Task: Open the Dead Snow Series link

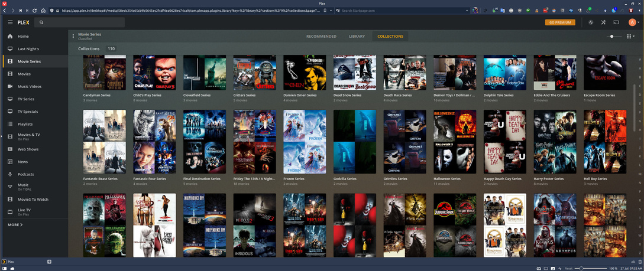Action: pyautogui.click(x=348, y=95)
